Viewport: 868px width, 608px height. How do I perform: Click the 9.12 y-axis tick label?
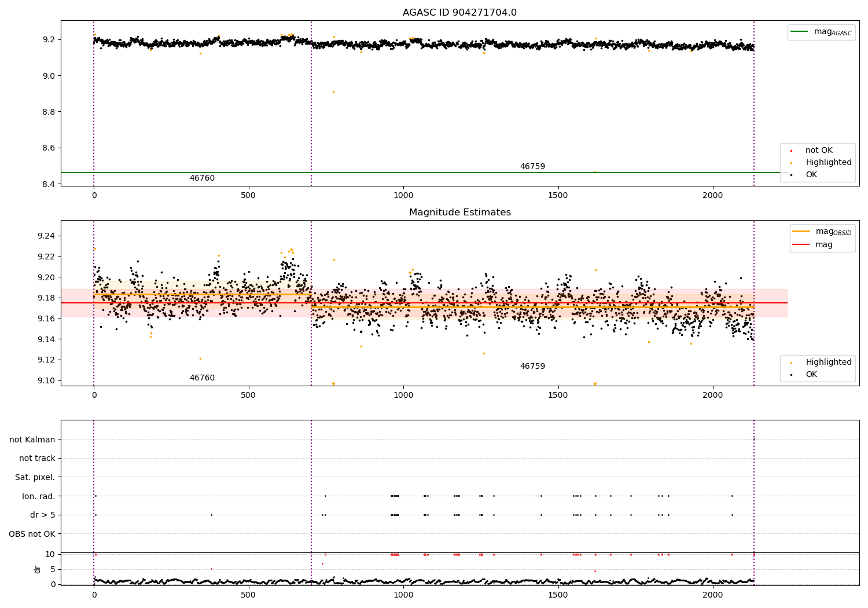46,360
